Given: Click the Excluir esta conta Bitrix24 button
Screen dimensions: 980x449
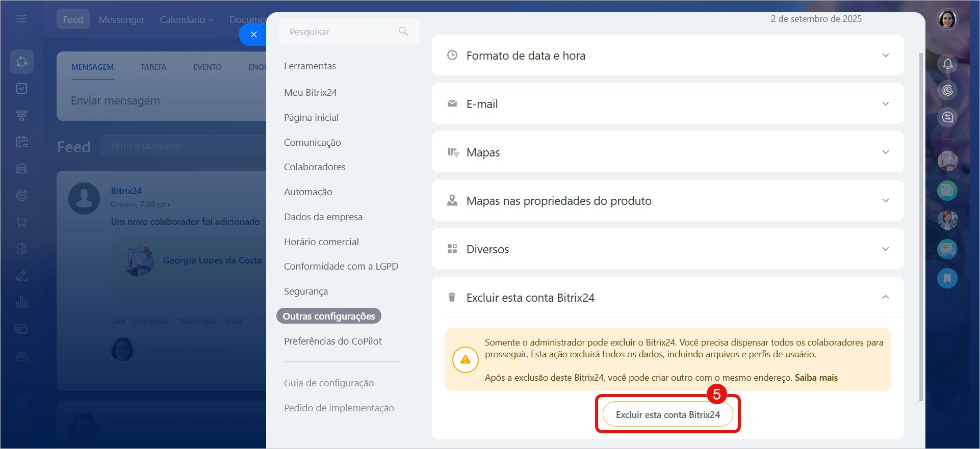Looking at the screenshot, I should [x=668, y=414].
